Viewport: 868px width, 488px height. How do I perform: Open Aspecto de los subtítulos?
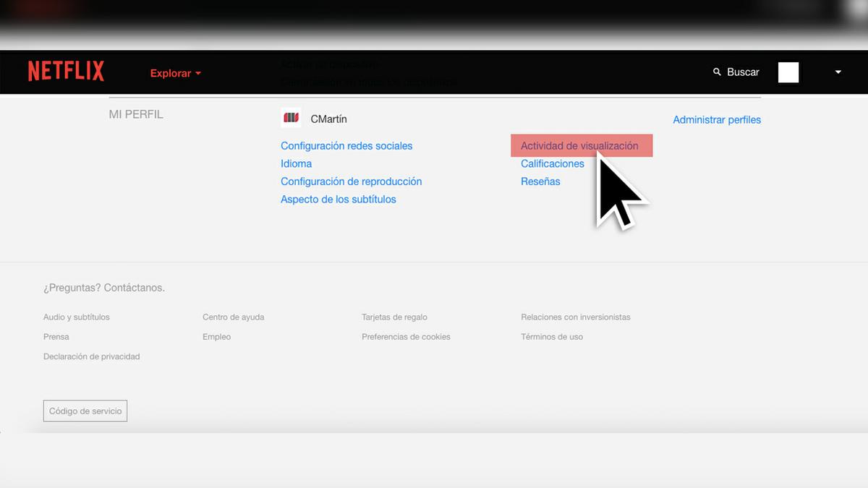pos(338,200)
